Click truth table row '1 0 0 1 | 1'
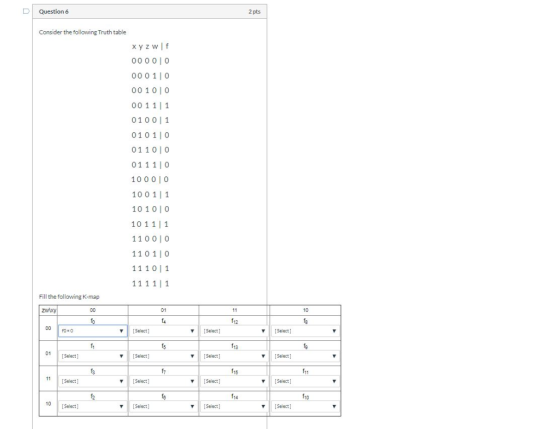The image size is (560, 429). pos(150,194)
